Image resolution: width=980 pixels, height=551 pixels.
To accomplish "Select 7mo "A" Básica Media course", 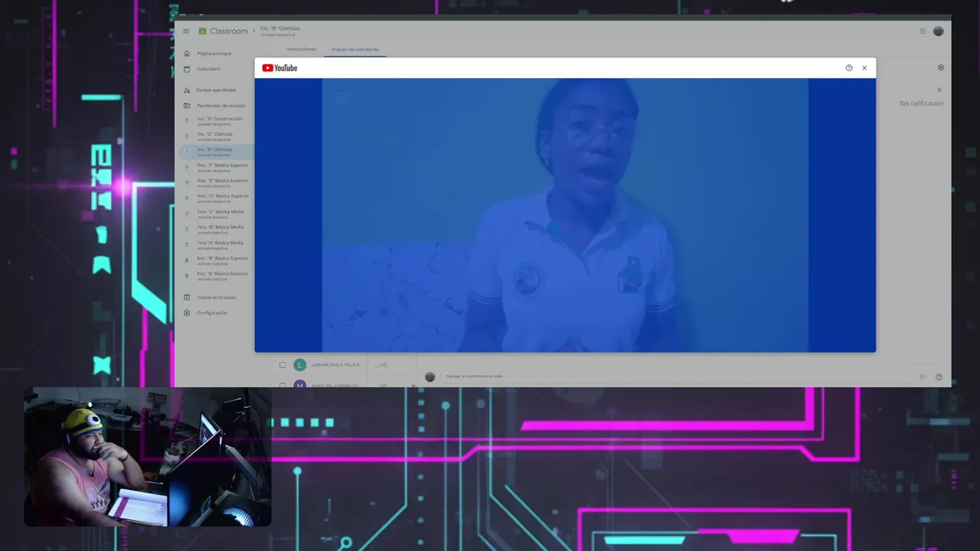I will (x=220, y=244).
